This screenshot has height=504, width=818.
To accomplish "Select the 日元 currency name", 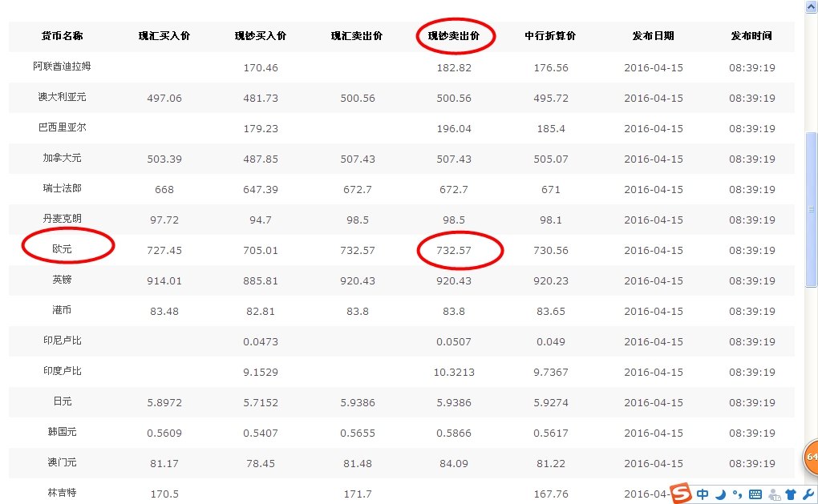I will coord(62,401).
